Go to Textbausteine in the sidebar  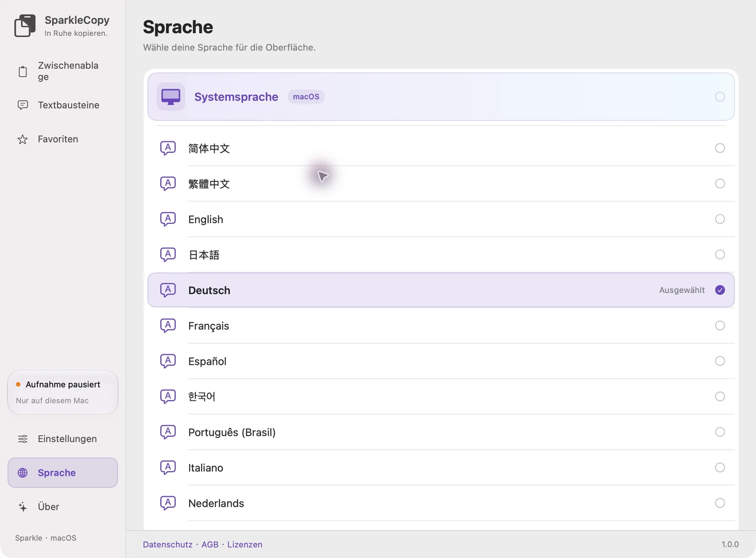click(63, 105)
